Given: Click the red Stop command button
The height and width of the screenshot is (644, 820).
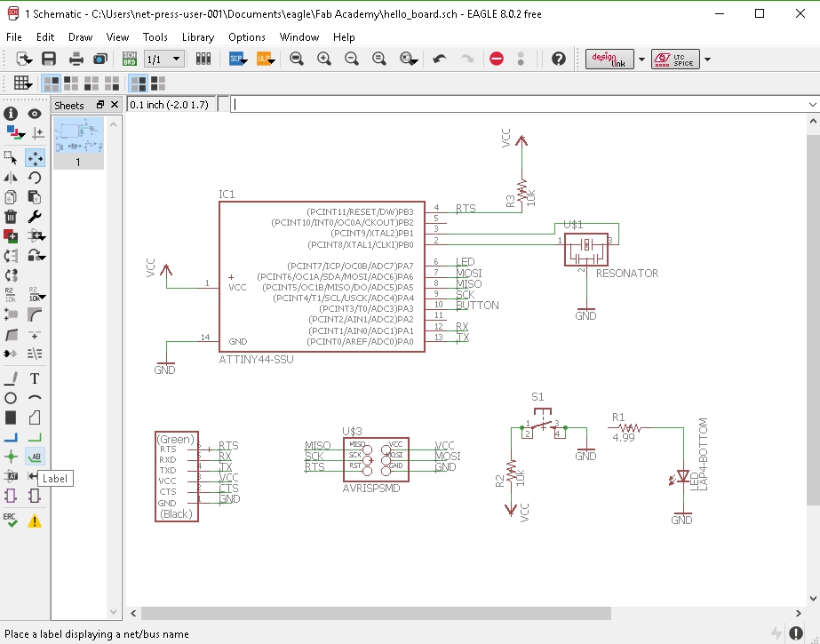Looking at the screenshot, I should [x=497, y=59].
